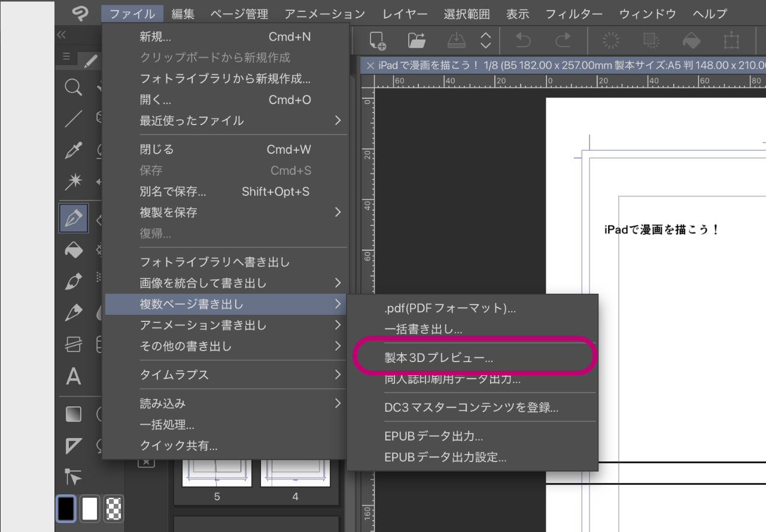
Task: Click the Undo arrow in the toolbar
Action: click(x=523, y=41)
